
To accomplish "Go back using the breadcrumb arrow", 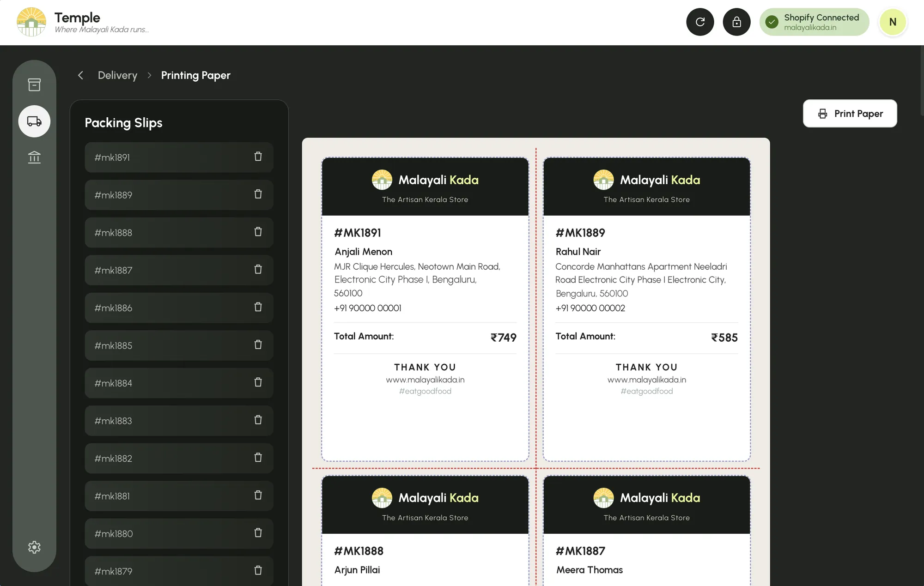I will pyautogui.click(x=81, y=75).
